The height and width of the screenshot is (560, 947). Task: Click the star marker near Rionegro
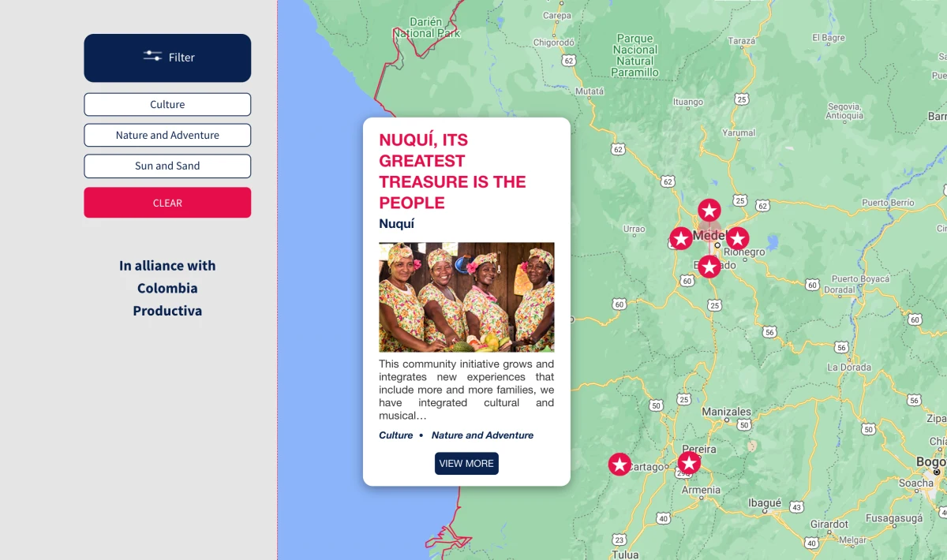click(x=737, y=238)
